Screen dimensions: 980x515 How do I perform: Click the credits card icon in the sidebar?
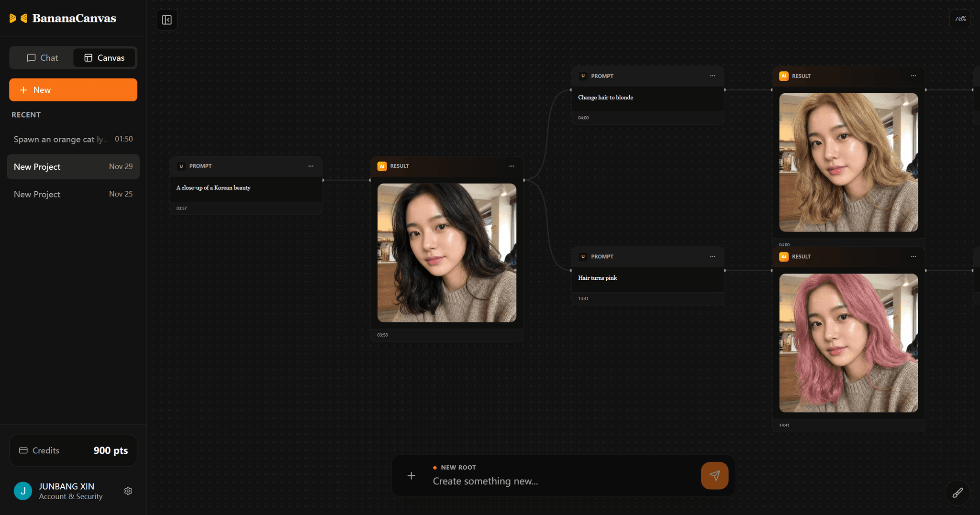[x=22, y=450]
